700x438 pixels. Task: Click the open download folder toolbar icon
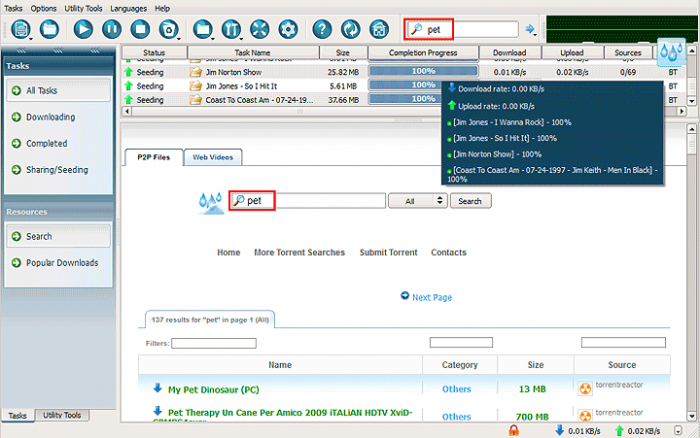click(202, 29)
